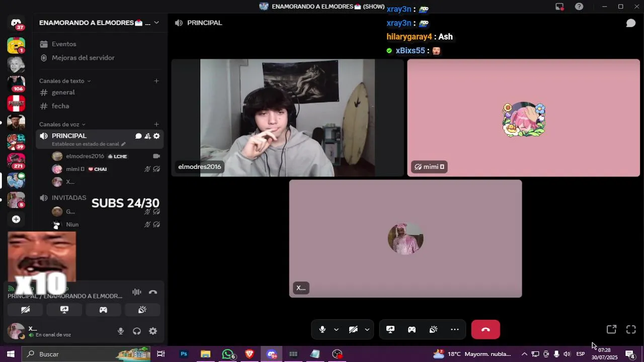The height and width of the screenshot is (362, 644).
Task: Open microphone options chevron in call bar
Action: (x=336, y=329)
